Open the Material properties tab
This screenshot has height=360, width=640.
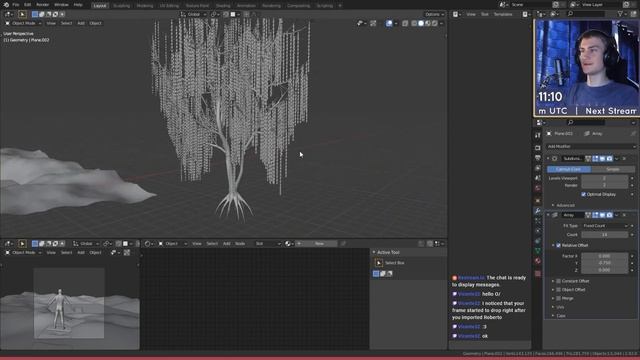tap(538, 262)
